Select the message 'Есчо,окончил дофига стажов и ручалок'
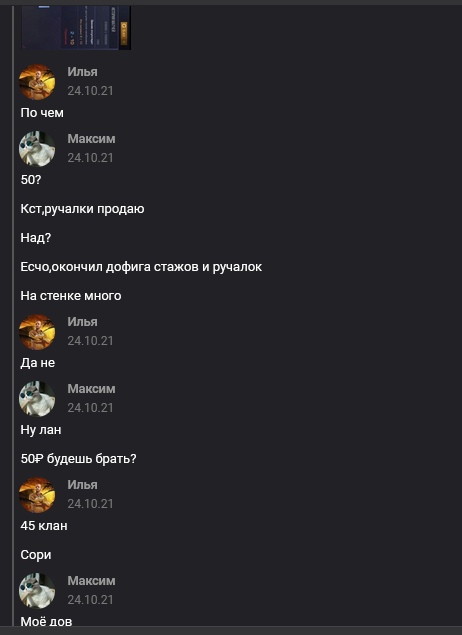The image size is (462, 635). [141, 267]
